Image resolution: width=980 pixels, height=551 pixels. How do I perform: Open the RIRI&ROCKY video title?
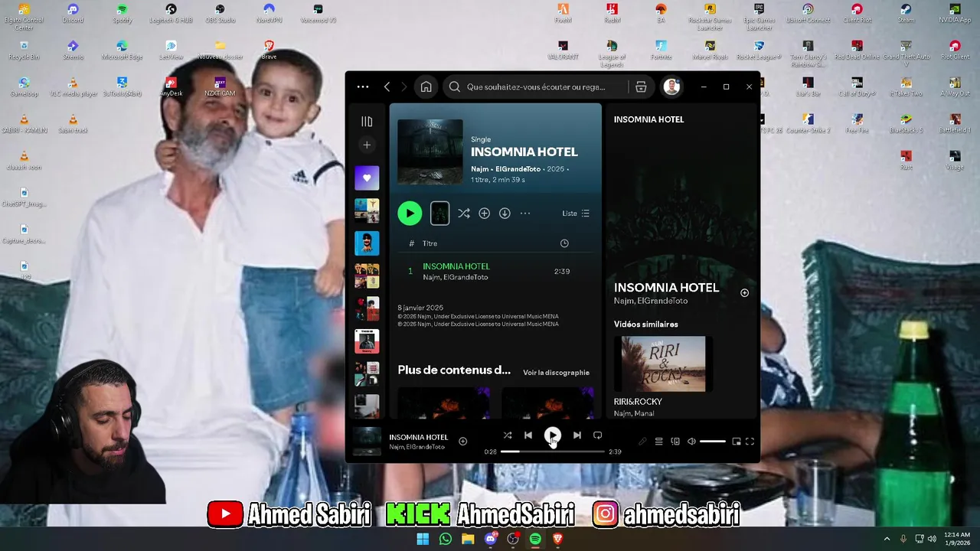pos(638,402)
